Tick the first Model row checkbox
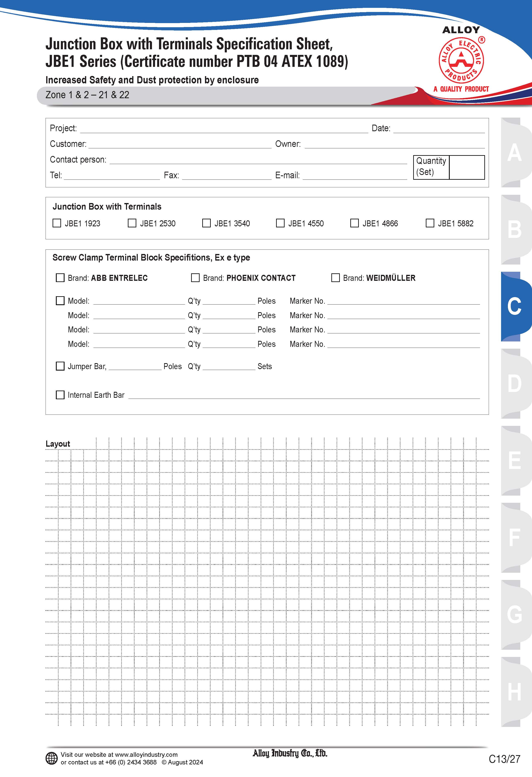The image size is (532, 777). pyautogui.click(x=60, y=301)
